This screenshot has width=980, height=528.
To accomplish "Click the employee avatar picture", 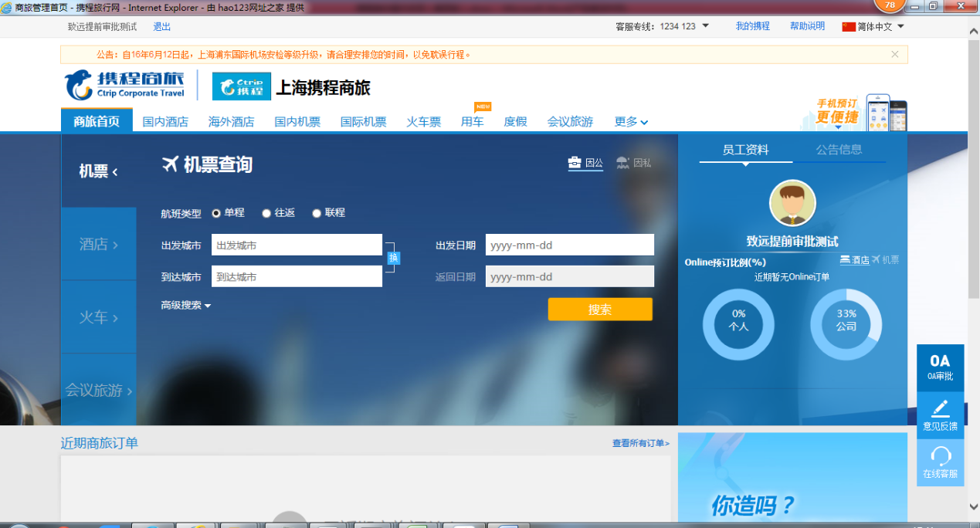I will [792, 203].
